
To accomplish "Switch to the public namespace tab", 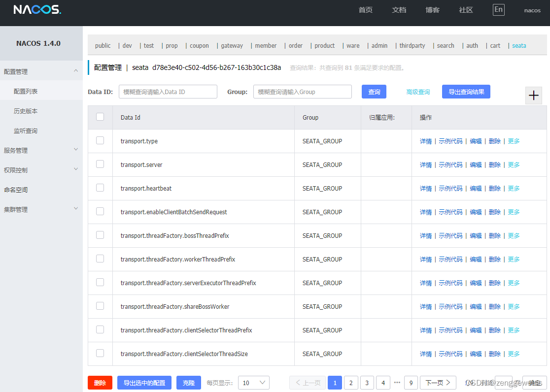I will (x=103, y=46).
